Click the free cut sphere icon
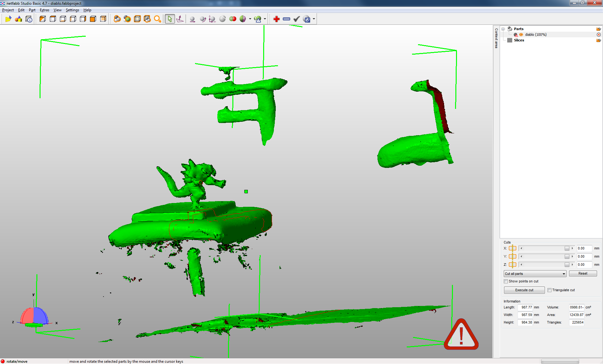Image resolution: width=603 pixels, height=364 pixels. point(223,19)
